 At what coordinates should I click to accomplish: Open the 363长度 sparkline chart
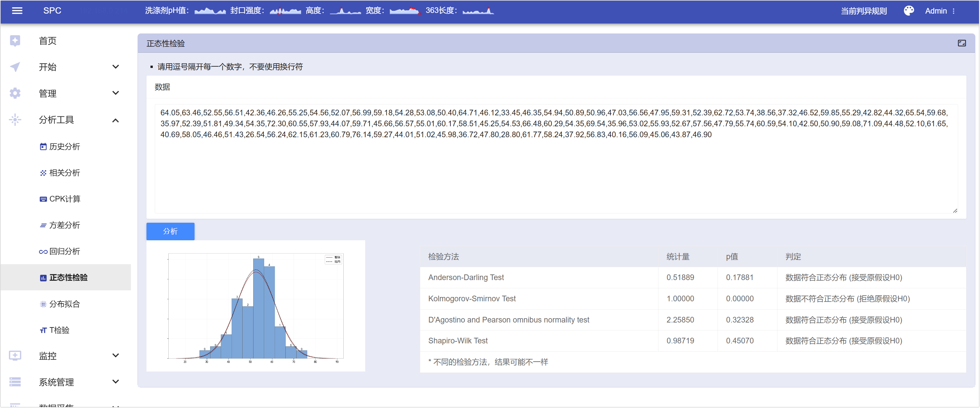[x=478, y=11]
